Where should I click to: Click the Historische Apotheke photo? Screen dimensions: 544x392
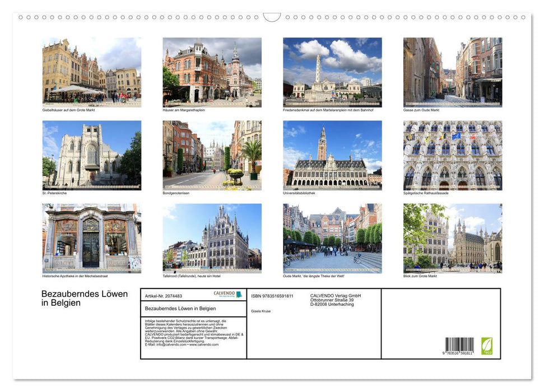click(x=92, y=238)
